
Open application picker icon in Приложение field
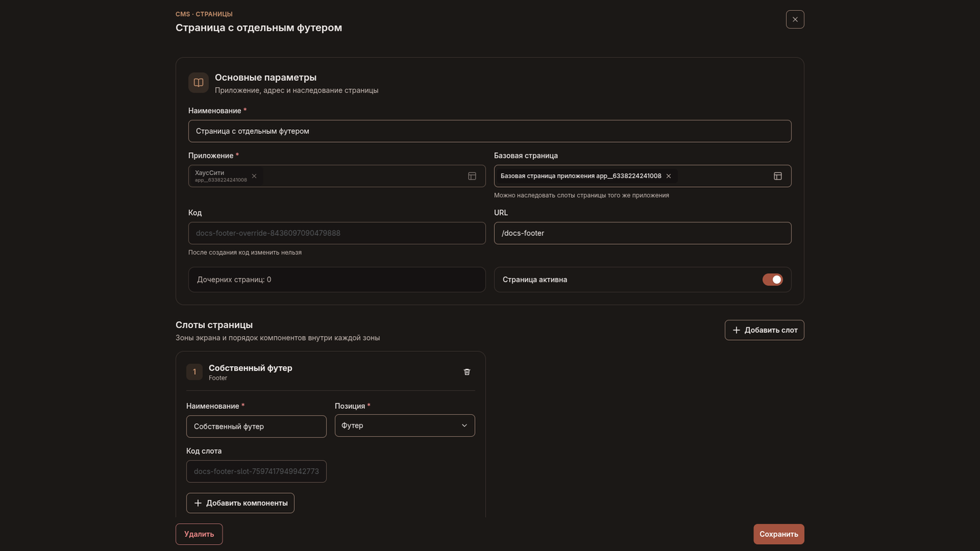(472, 176)
